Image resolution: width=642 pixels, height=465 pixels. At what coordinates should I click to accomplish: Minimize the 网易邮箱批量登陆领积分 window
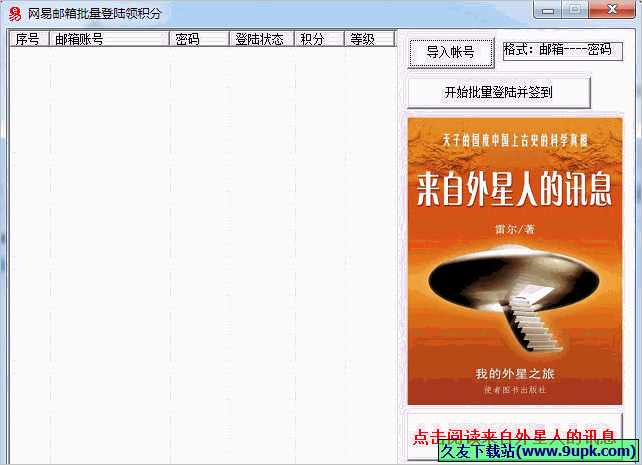click(548, 10)
